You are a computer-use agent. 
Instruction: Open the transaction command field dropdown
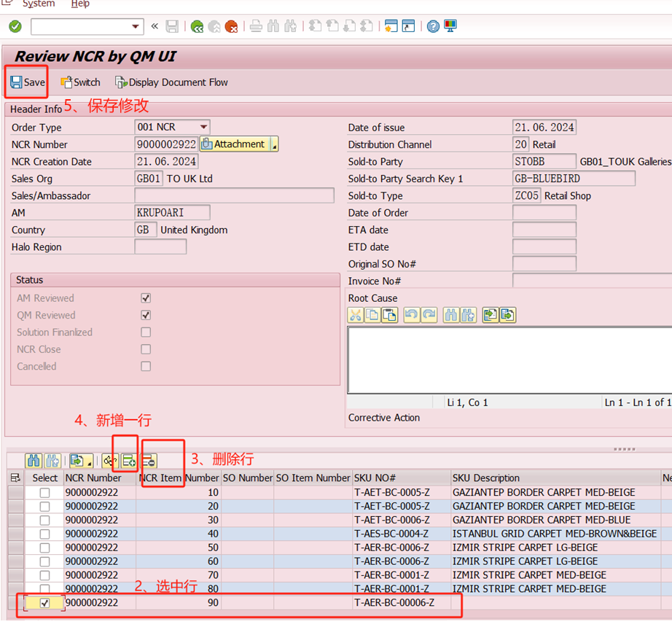(136, 27)
